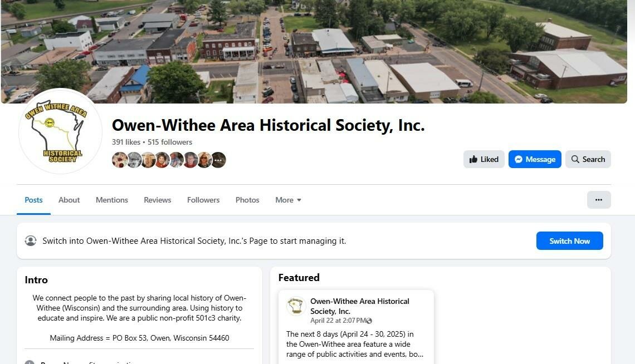The width and height of the screenshot is (635, 364).
Task: Open the featured post's page avatar
Action: tap(296, 306)
